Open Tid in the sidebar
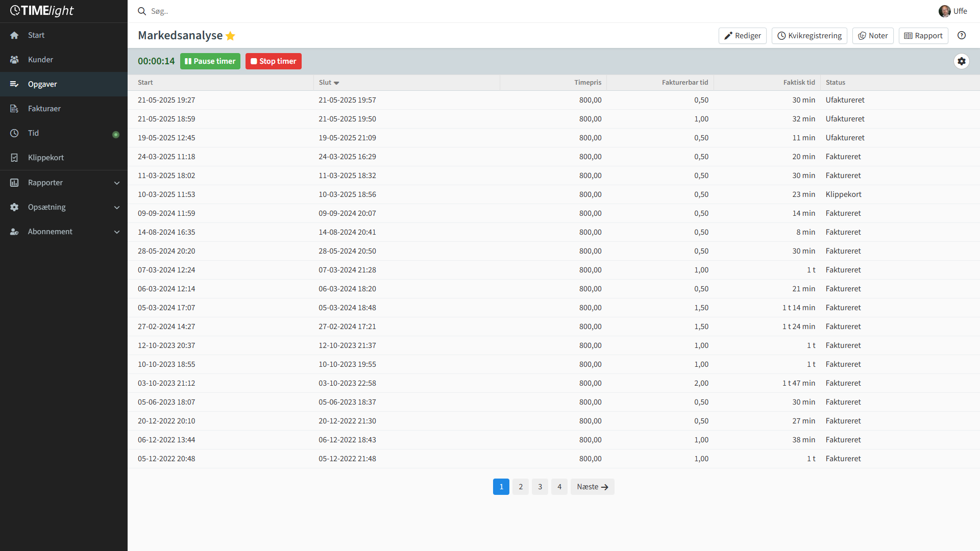This screenshot has height=551, width=980. coord(33,133)
